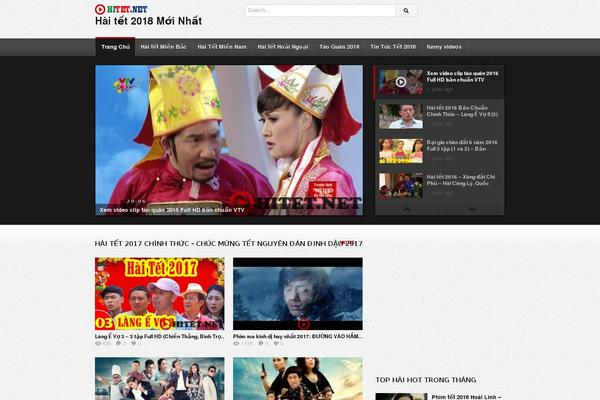Open Xông đất Chí Phủ playlist thumbnail
Screen dimensions: 600x400
(x=401, y=185)
